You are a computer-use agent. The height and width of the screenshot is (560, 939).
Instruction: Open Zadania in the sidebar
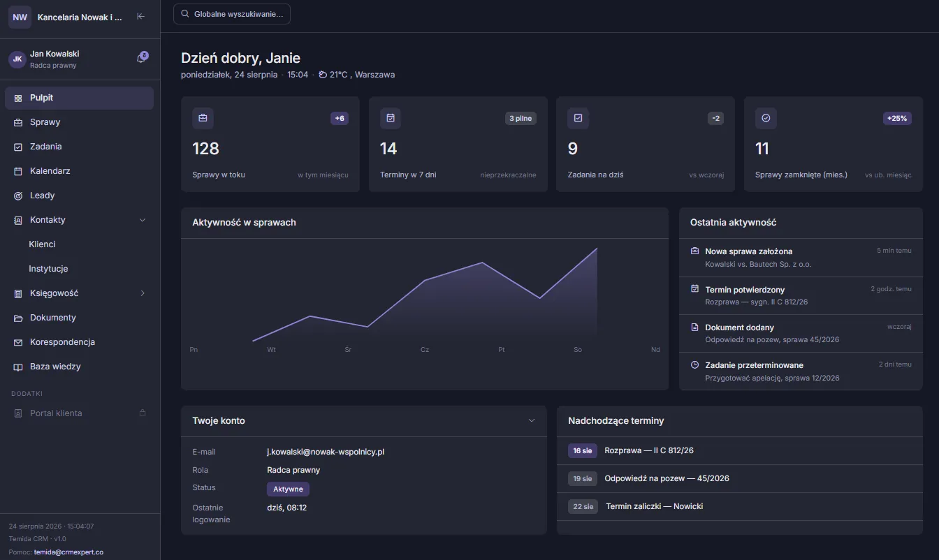79,147
